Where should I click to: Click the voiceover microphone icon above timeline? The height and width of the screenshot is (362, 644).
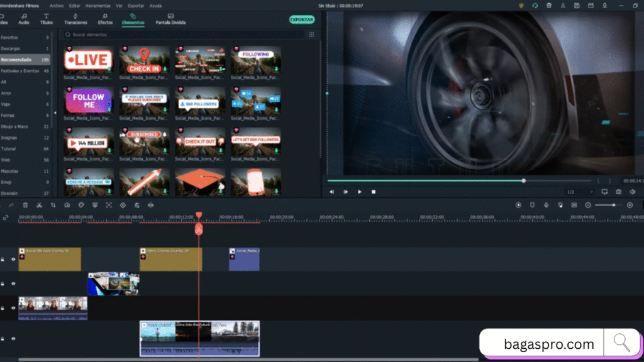tap(546, 205)
